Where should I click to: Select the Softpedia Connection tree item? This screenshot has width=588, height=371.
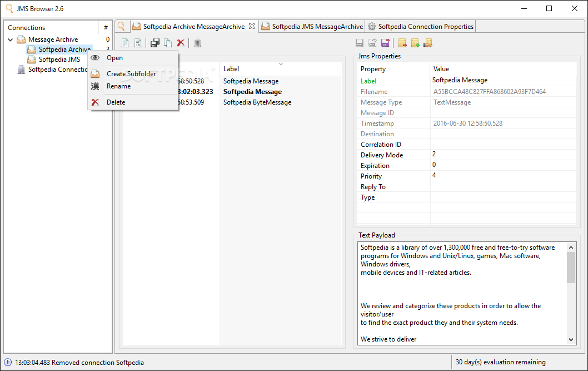coord(57,70)
